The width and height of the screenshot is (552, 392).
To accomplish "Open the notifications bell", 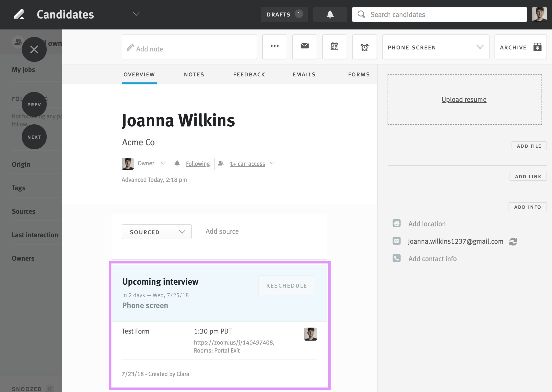I will tap(330, 14).
